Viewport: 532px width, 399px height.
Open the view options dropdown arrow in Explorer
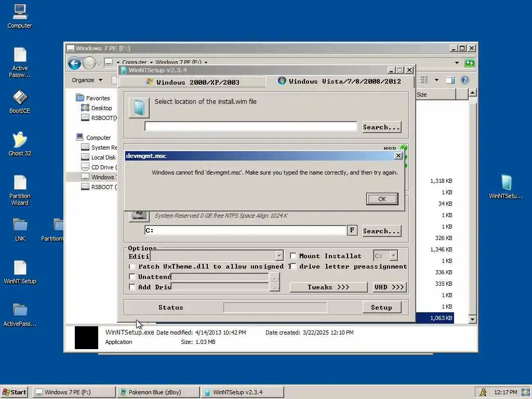tap(436, 80)
